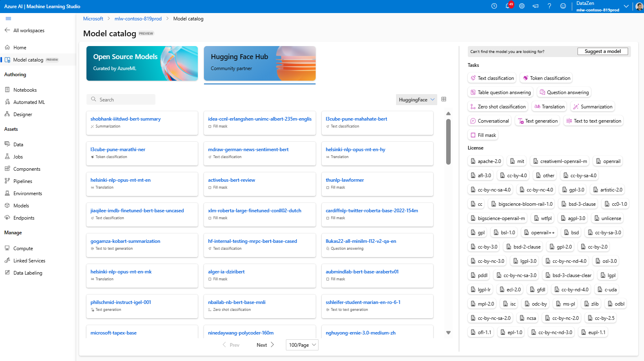
Task: Toggle the apache-2.0 license filter
Action: pyautogui.click(x=486, y=161)
